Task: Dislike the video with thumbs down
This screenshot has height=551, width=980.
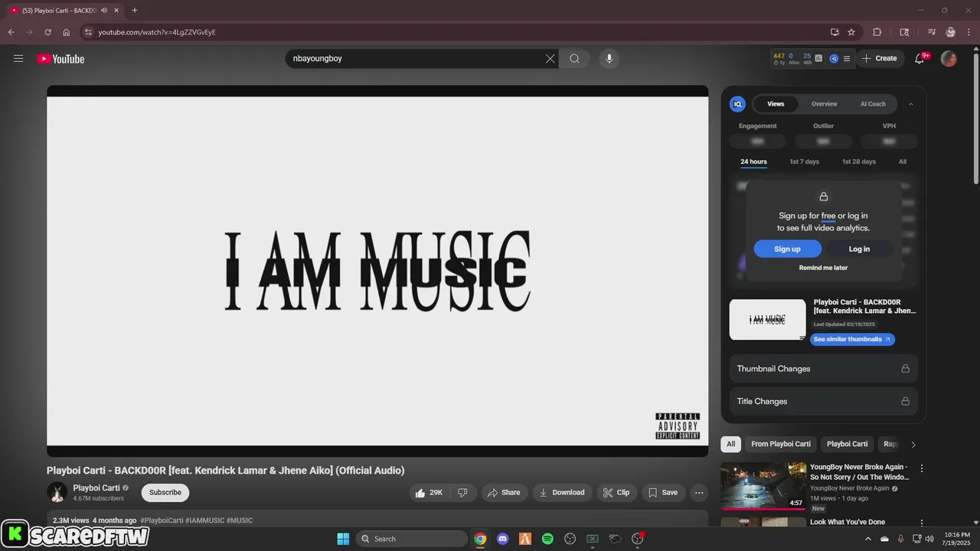Action: (x=462, y=493)
